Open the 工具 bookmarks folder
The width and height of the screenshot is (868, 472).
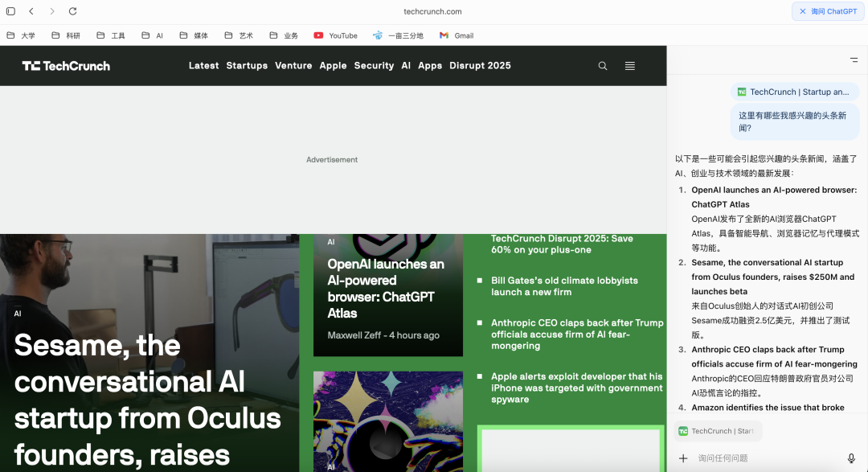[111, 35]
